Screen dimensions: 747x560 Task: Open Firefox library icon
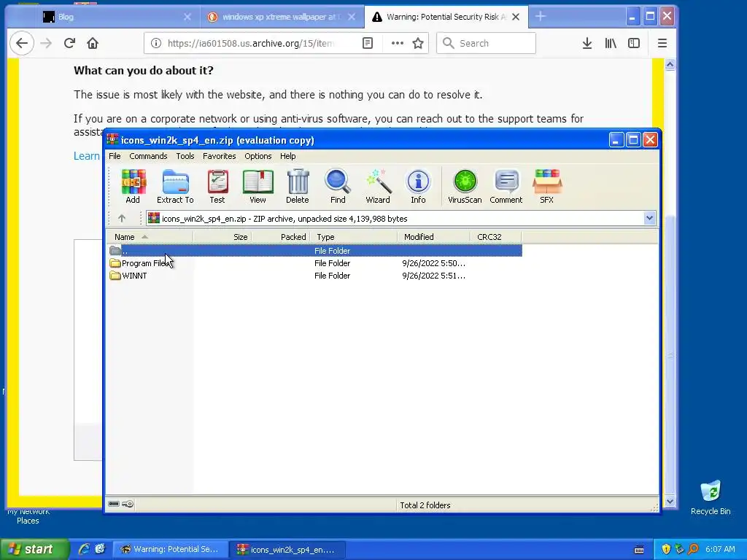point(611,43)
